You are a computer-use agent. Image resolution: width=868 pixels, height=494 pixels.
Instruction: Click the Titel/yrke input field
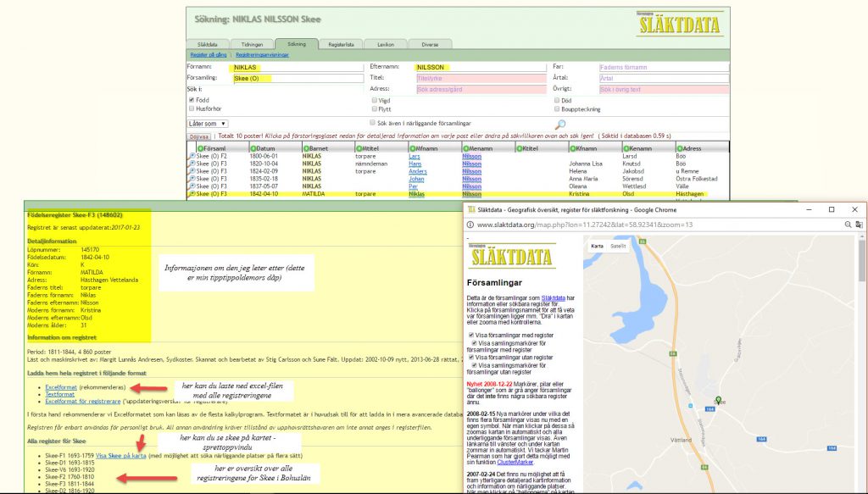pos(480,78)
